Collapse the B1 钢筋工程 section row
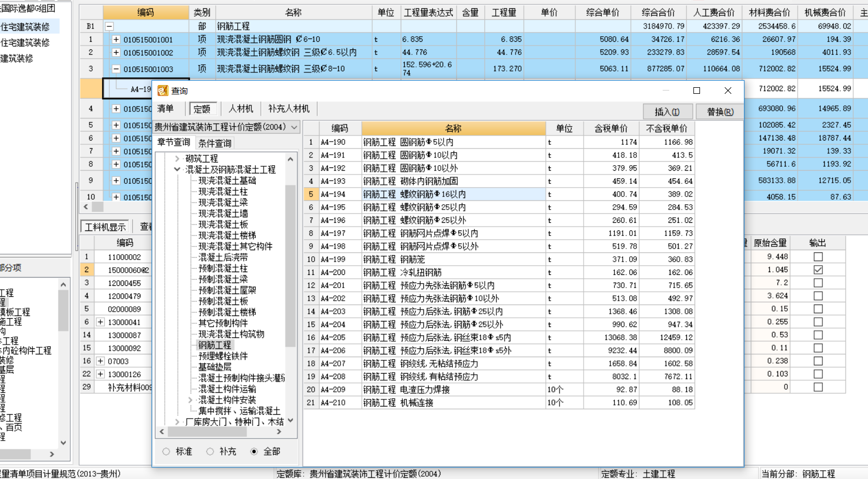 pos(109,26)
